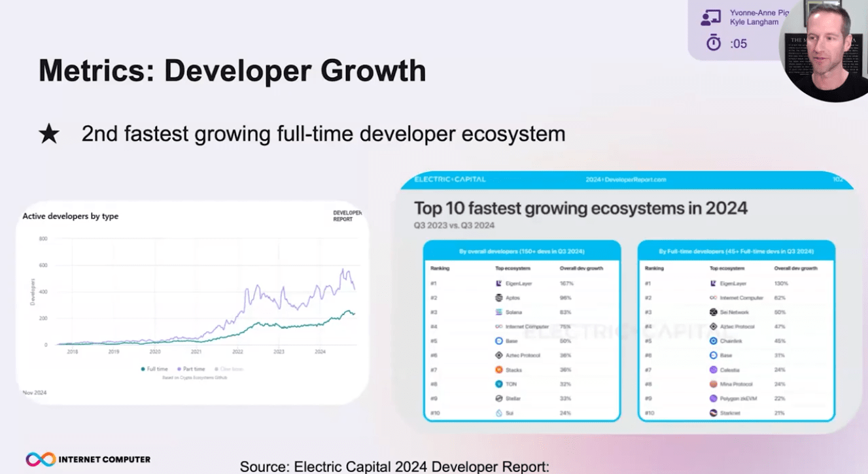Screen dimensions: 868x474
Task: Click Internet Computer logo in full-time developers table
Action: tap(714, 297)
